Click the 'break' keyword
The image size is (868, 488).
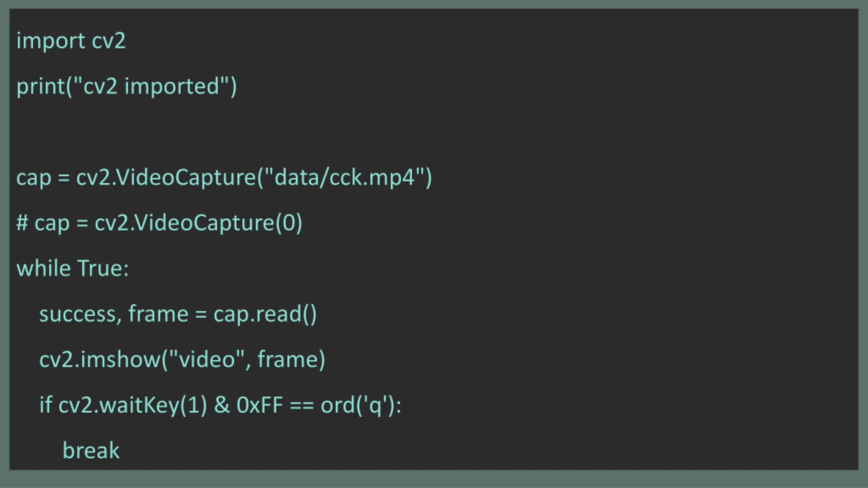[x=91, y=450]
